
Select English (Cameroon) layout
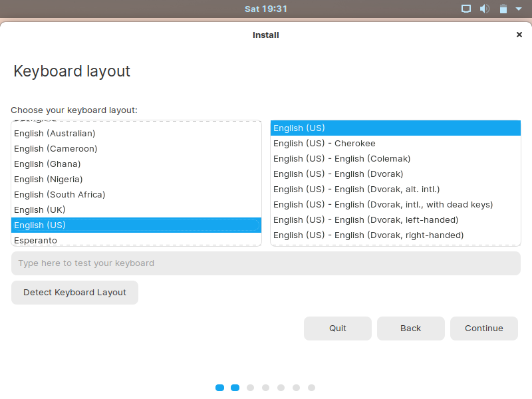(136, 148)
